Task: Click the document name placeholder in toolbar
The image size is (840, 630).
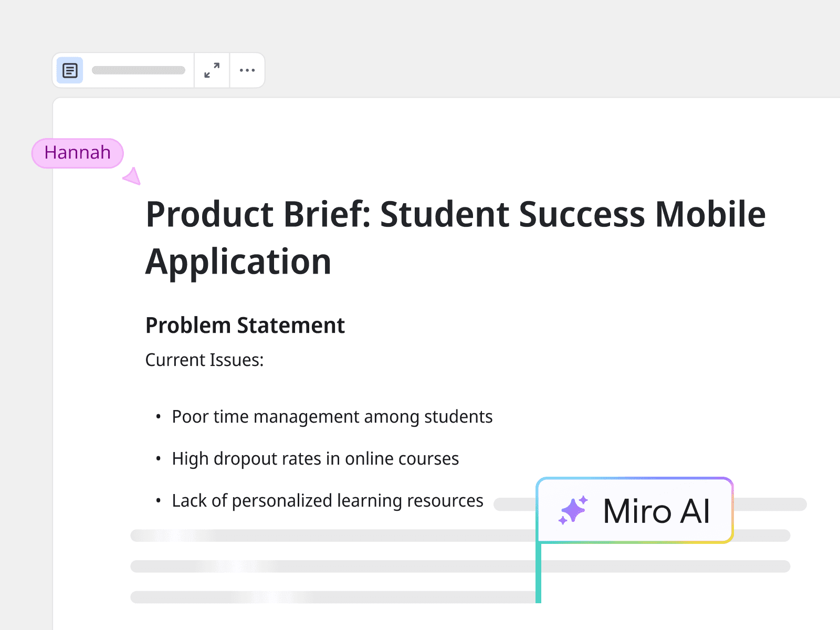Action: pyautogui.click(x=139, y=70)
